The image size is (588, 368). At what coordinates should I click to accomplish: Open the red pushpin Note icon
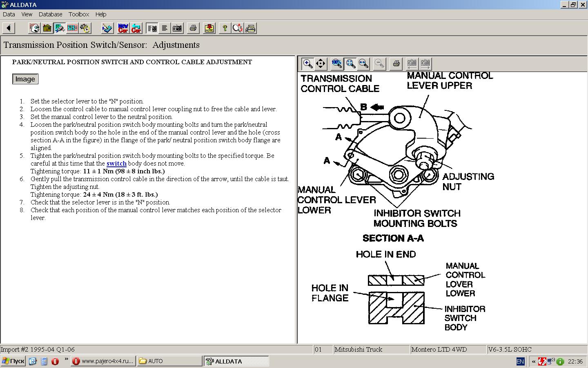pyautogui.click(x=209, y=28)
